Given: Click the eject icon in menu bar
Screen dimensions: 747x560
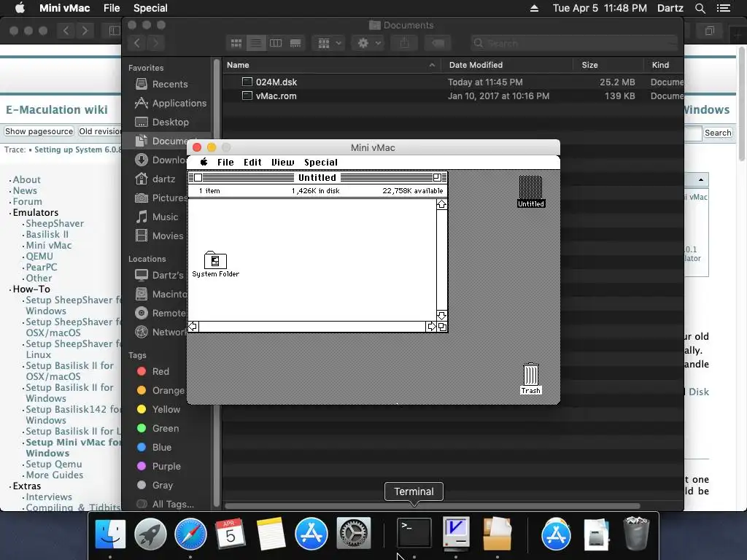Looking at the screenshot, I should click(x=534, y=8).
